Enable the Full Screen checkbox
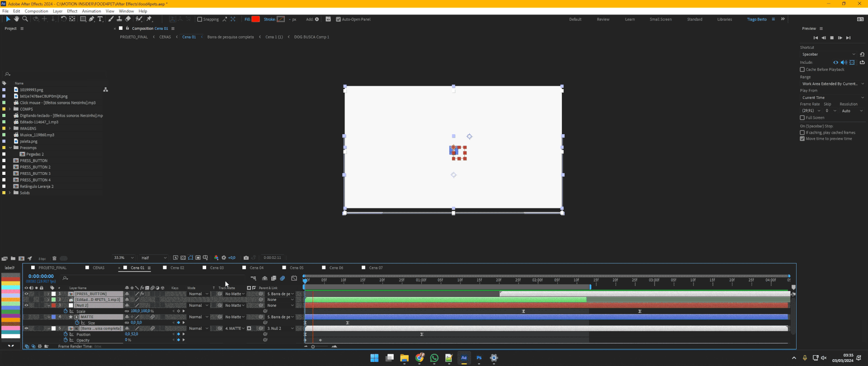Viewport: 868px width, 366px height. point(802,117)
